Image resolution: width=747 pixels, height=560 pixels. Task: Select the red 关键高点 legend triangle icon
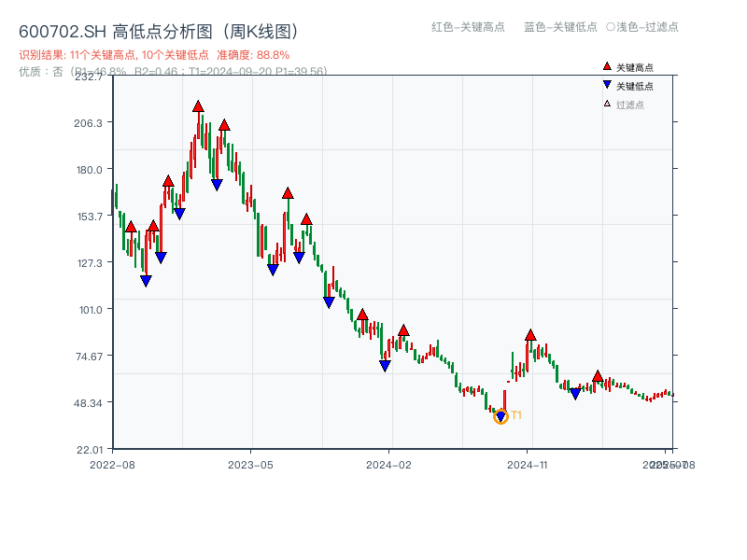tap(607, 66)
